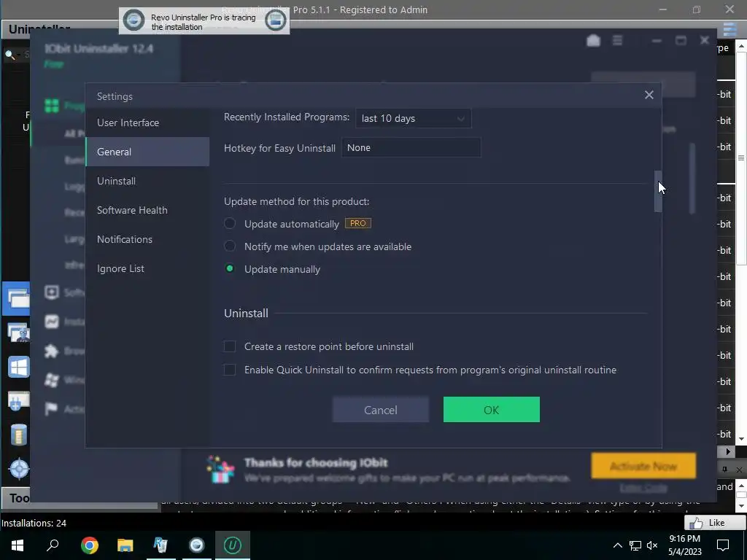Click the Software Updater icon in the IObit sidebar

[52, 292]
